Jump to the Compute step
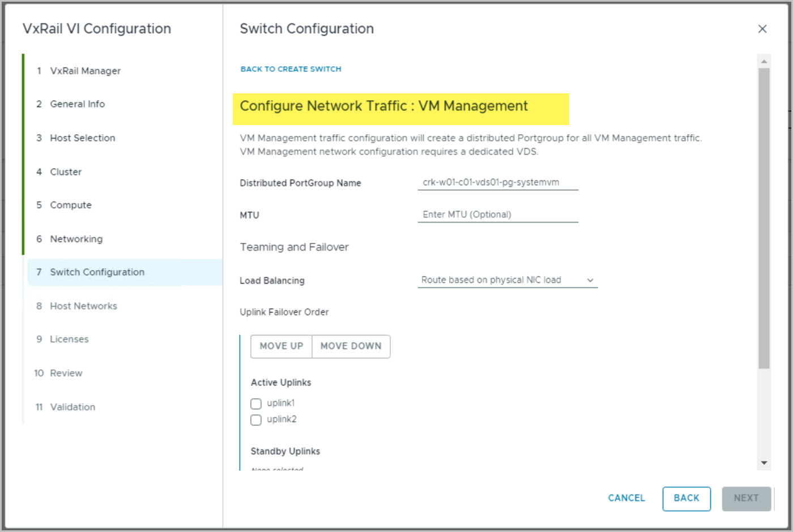The width and height of the screenshot is (793, 532). (70, 205)
